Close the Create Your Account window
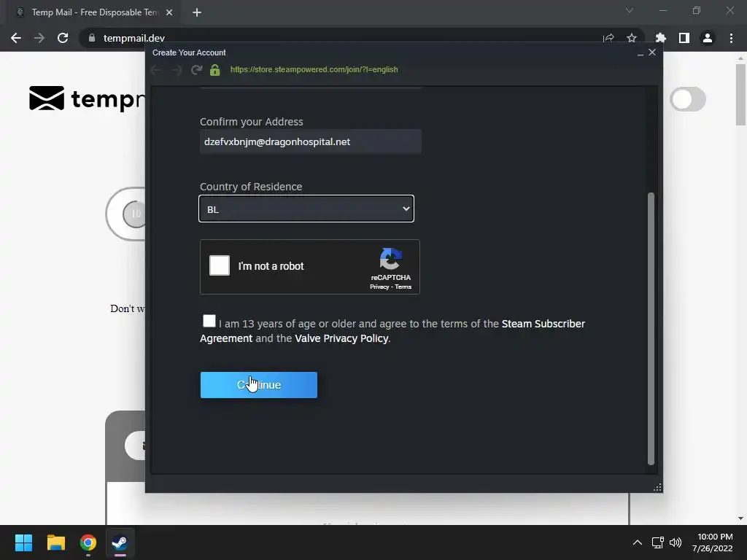Viewport: 747px width, 560px height. click(x=652, y=52)
